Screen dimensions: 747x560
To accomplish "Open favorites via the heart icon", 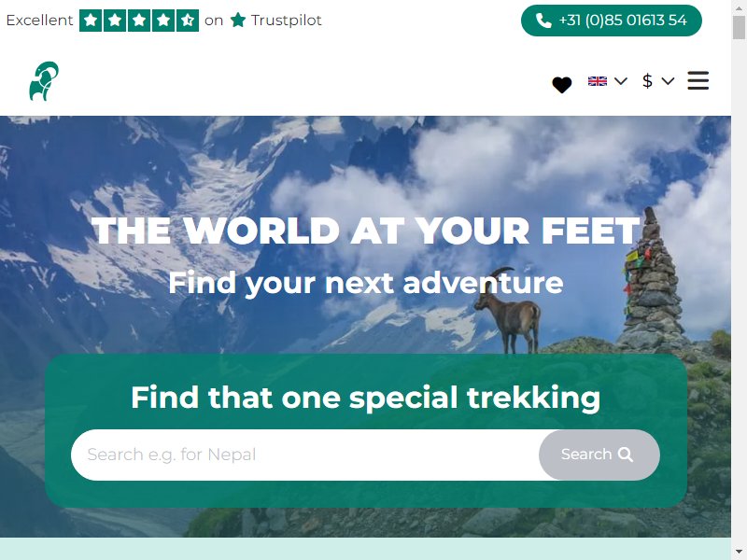I will tap(562, 85).
